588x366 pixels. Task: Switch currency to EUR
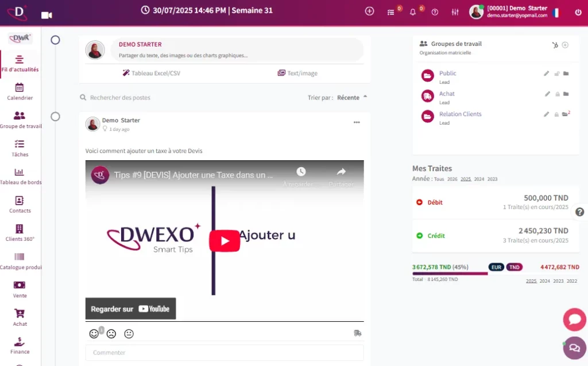(496, 267)
